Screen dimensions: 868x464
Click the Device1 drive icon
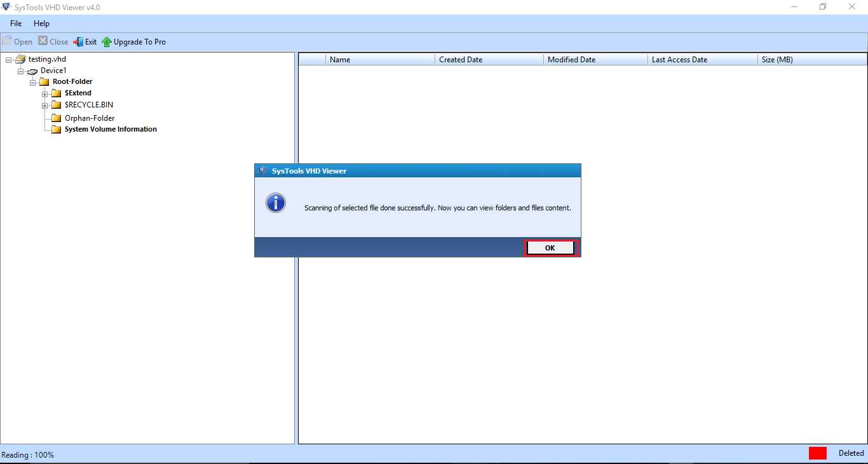click(x=32, y=71)
